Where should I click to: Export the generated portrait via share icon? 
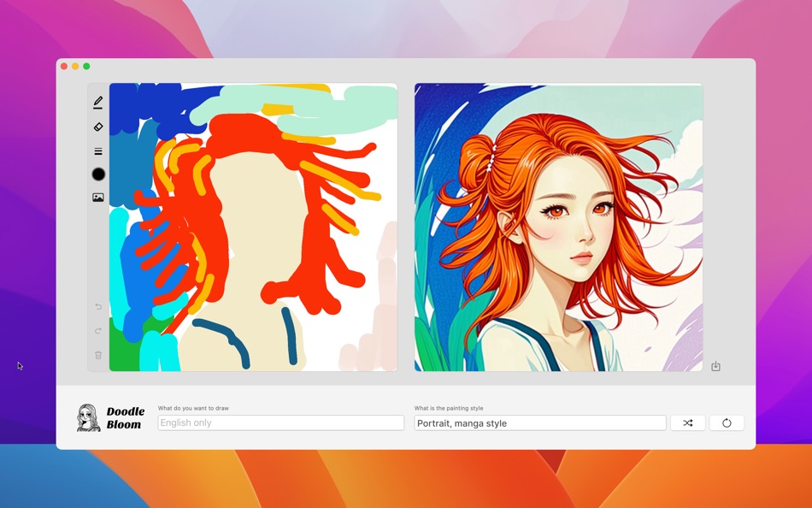[715, 365]
